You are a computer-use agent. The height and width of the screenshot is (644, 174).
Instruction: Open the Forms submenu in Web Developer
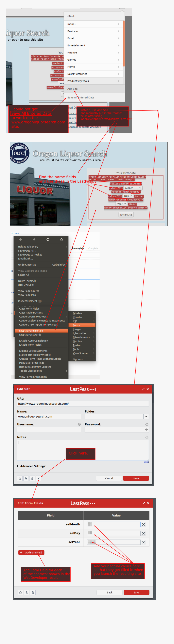point(82,325)
